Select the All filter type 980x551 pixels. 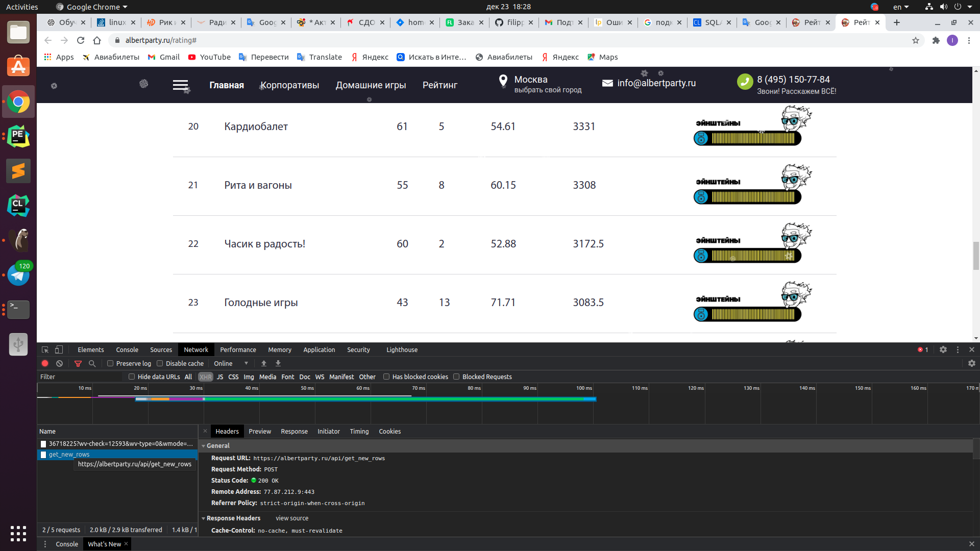188,377
